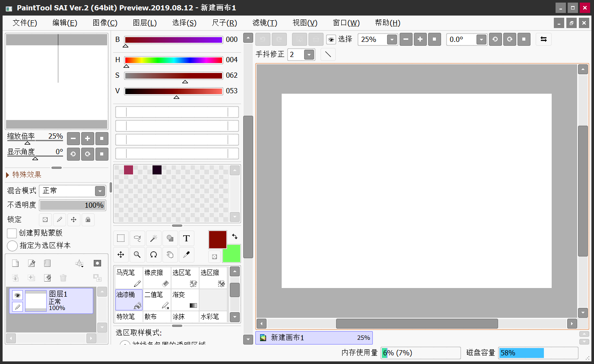Swap foreground and background colors
This screenshot has height=364, width=594.
click(235, 237)
